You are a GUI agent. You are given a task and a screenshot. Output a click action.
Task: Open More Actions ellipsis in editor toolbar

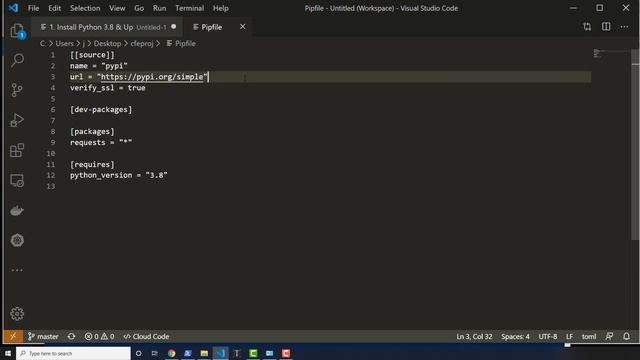click(624, 27)
